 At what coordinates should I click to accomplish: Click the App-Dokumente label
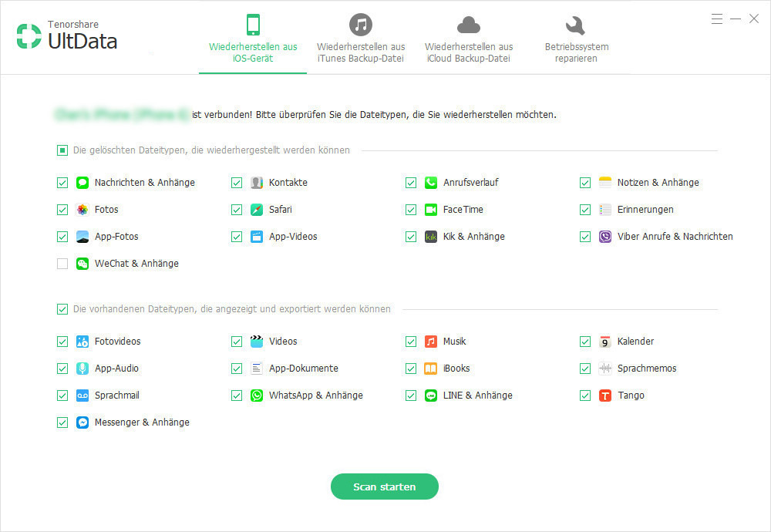pyautogui.click(x=303, y=369)
